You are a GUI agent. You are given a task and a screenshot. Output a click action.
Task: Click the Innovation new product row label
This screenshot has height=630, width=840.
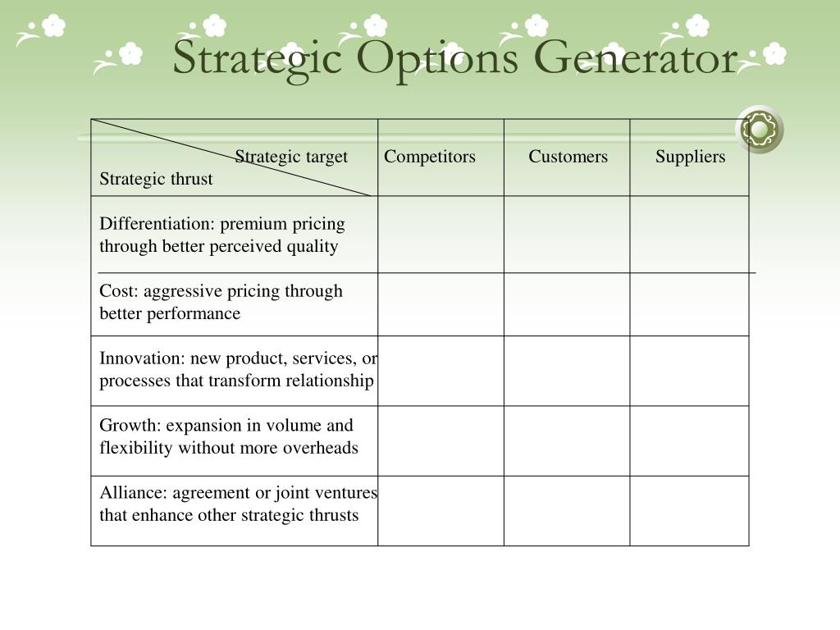[237, 369]
